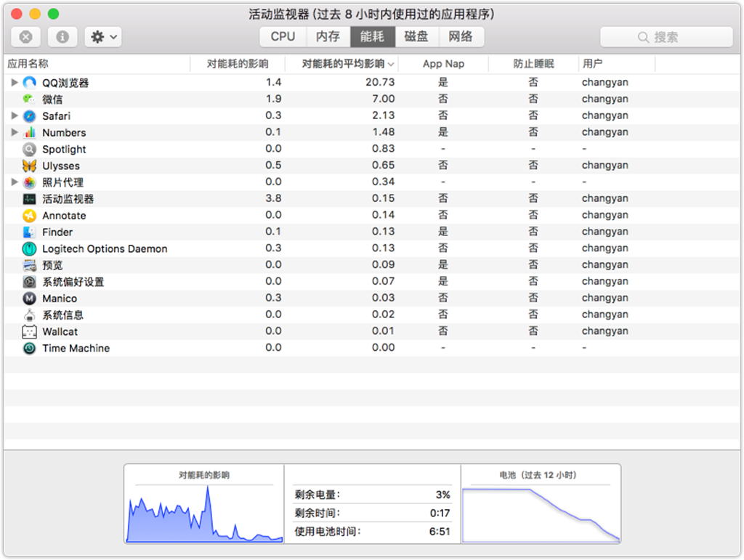Expand the QQ浏览器 disclosure triangle

tap(14, 82)
